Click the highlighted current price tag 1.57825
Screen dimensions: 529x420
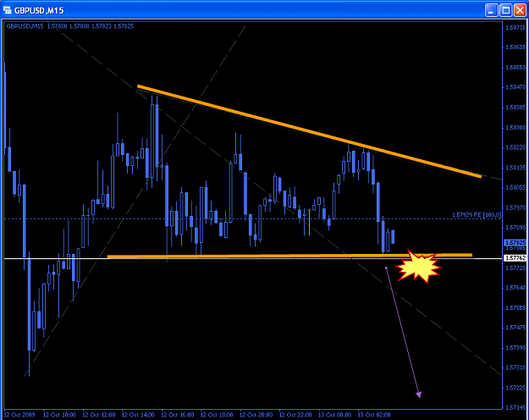pos(515,242)
